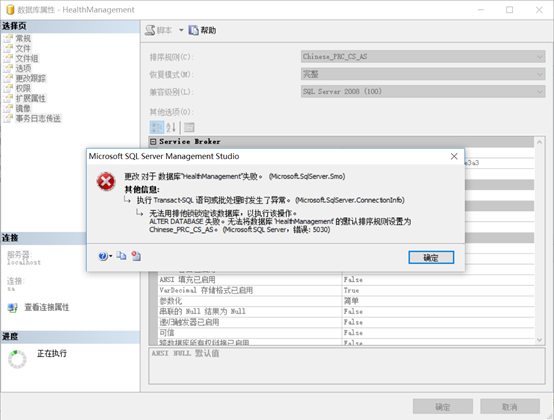Click the page icon next to 权限
The width and height of the screenshot is (554, 420).
pyautogui.click(x=8, y=88)
